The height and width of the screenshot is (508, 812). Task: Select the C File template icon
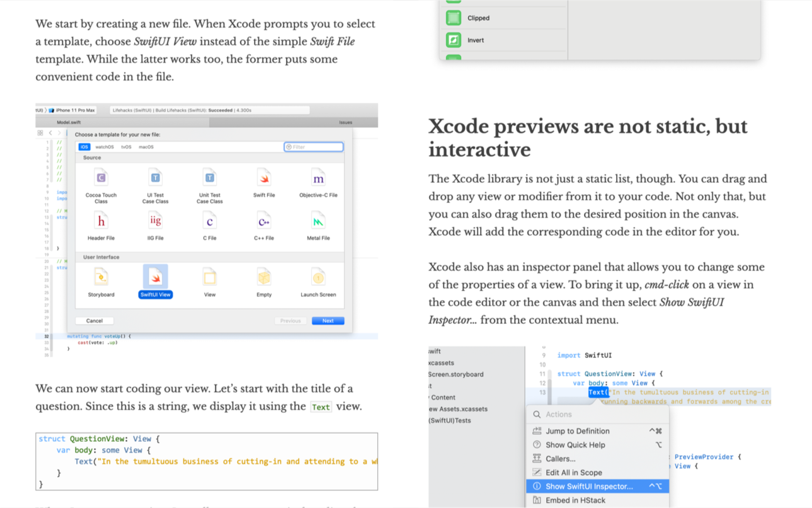pos(210,221)
